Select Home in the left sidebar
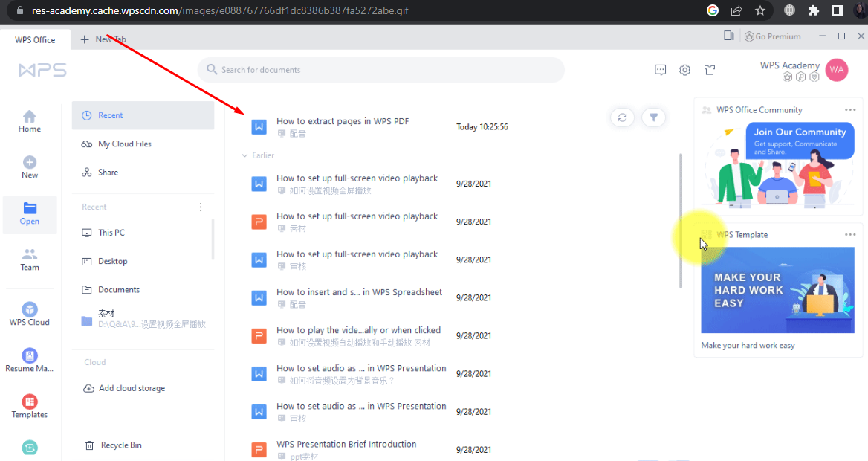Viewport: 868px width, 461px height. click(29, 120)
